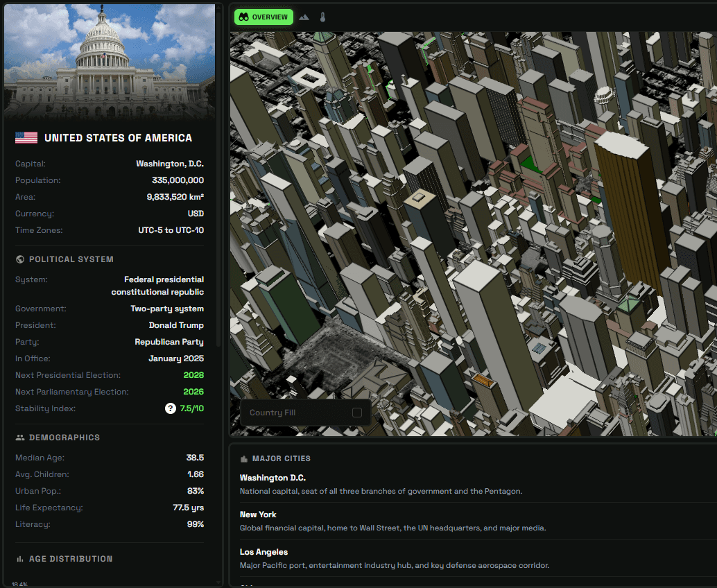
Task: Click the area value 9,833,520 km²
Action: 175,197
